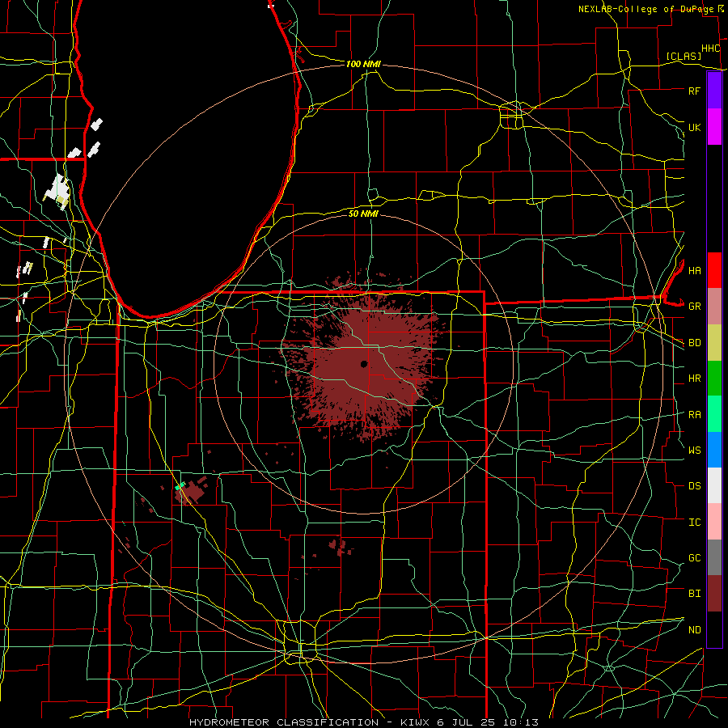Click the black radar site dot
Screen dimensions: 728x728
click(x=364, y=363)
